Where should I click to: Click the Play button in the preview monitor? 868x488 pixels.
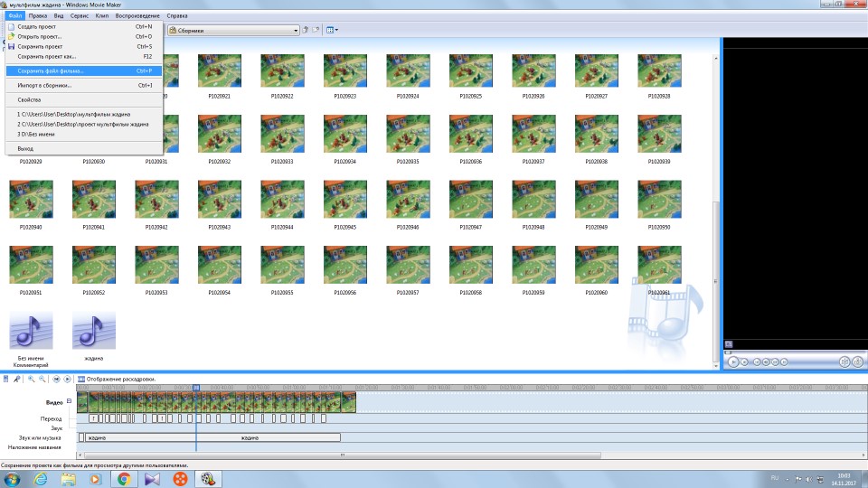pos(733,361)
